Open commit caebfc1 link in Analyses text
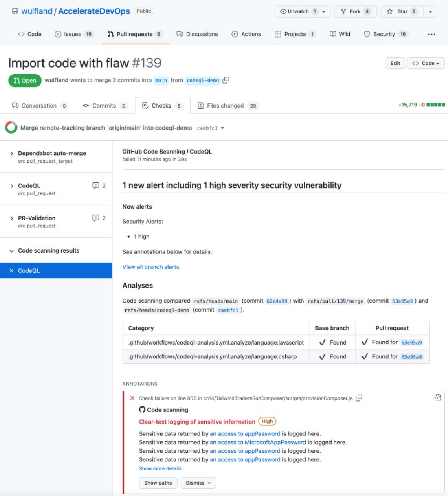 [228, 310]
